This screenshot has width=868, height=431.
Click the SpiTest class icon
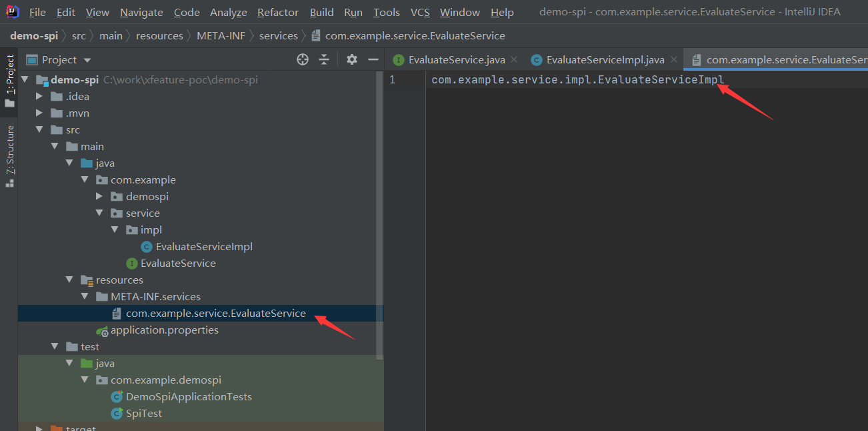[117, 414]
